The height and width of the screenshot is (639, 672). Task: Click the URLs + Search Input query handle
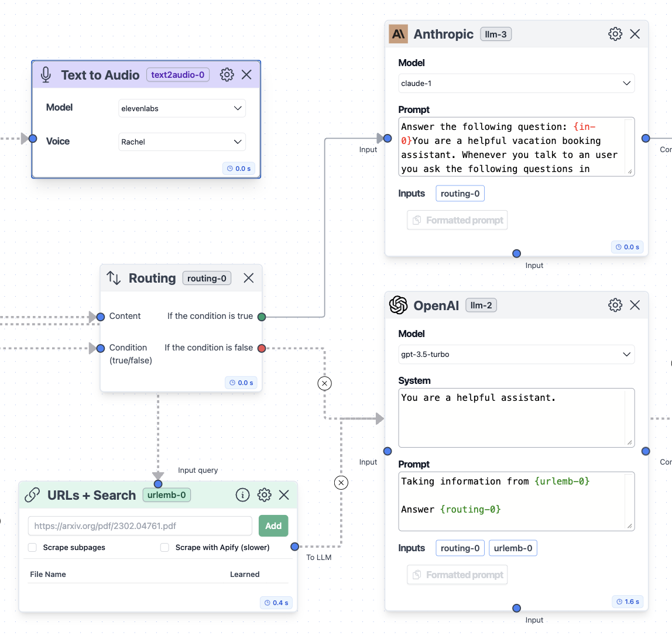[x=158, y=484]
